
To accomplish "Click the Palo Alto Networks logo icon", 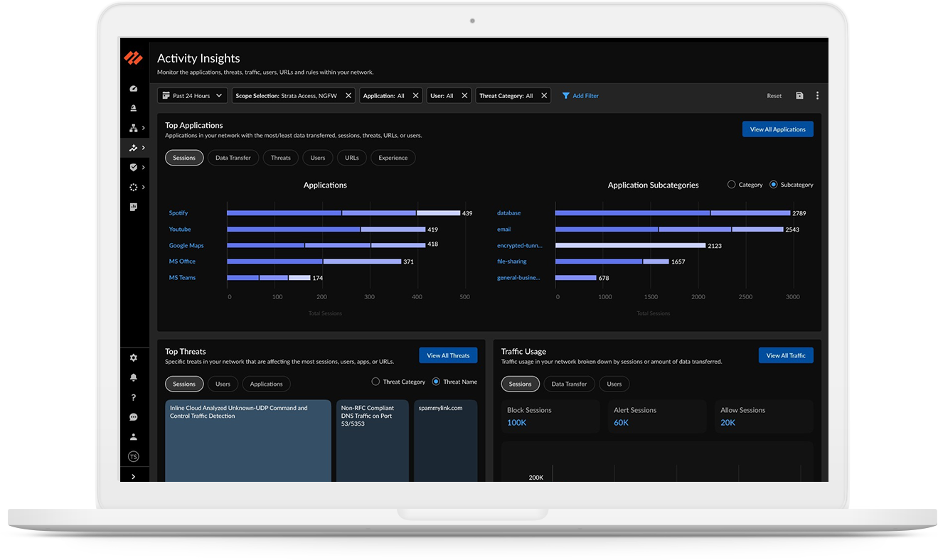I will pyautogui.click(x=133, y=58).
